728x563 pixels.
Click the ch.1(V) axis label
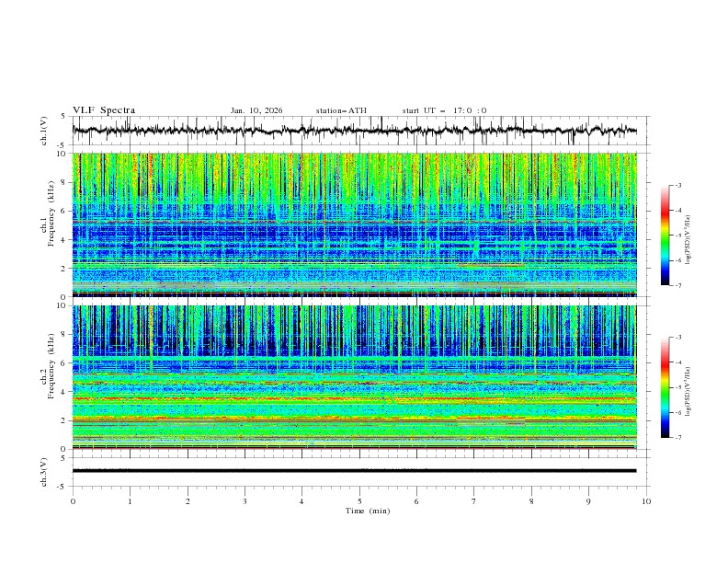click(x=44, y=131)
